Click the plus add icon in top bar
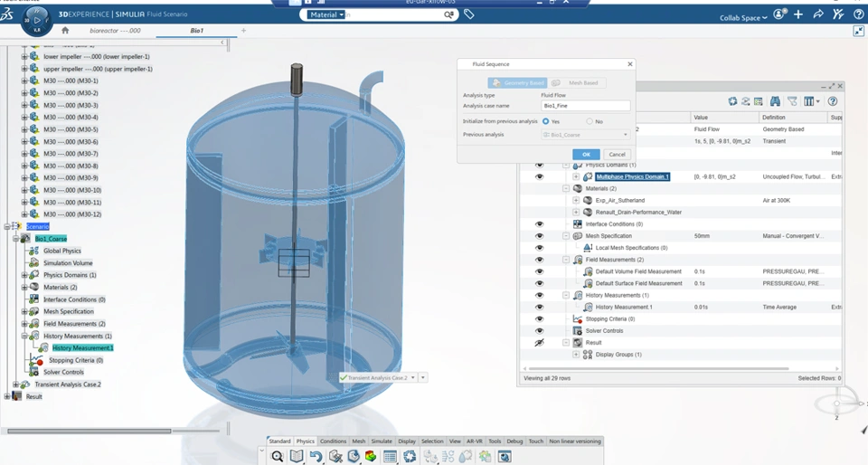This screenshot has height=465, width=868. (x=798, y=14)
